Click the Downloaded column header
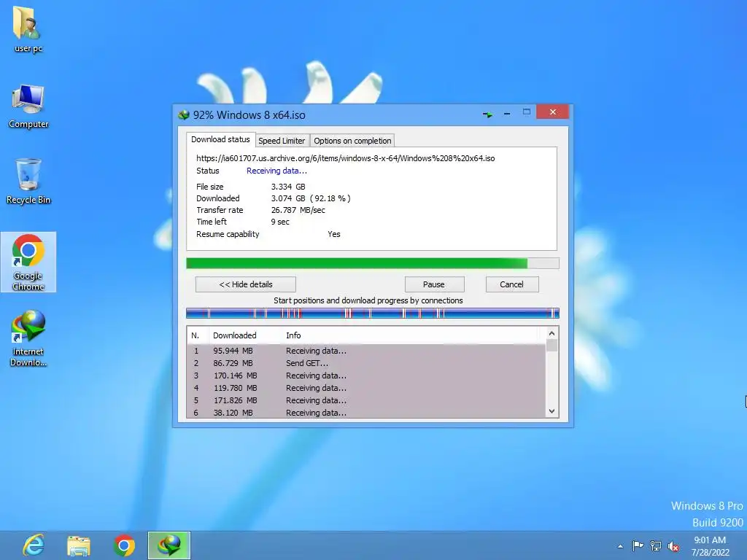 pos(244,335)
